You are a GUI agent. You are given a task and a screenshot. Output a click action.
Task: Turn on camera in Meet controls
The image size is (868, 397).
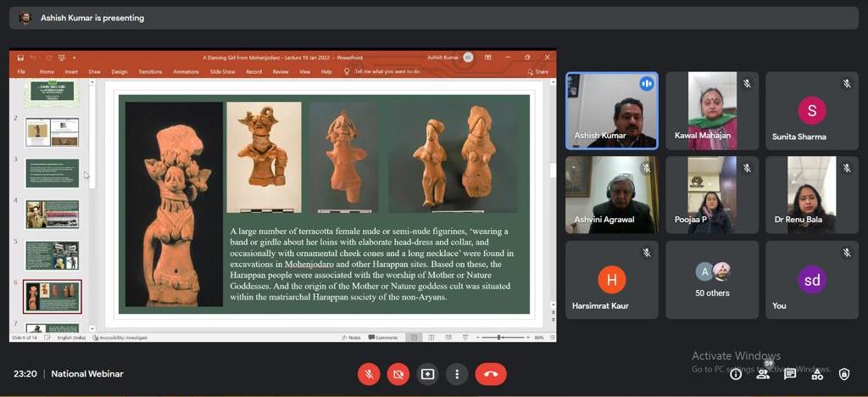[x=398, y=374]
